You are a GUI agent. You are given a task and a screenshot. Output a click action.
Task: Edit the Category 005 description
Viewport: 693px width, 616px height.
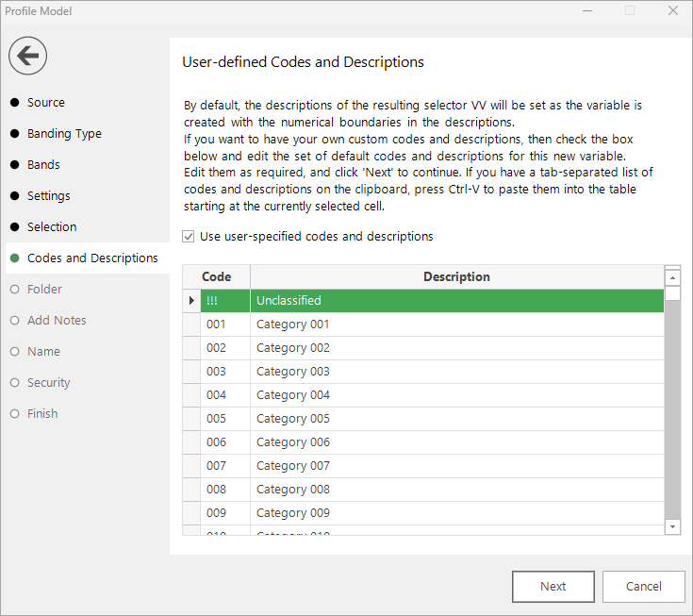point(457,419)
